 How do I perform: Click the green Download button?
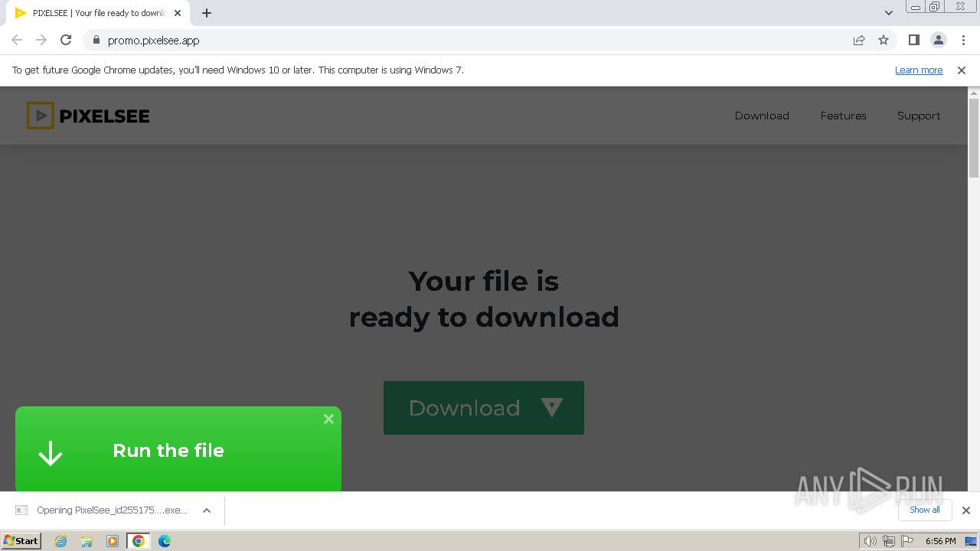484,408
